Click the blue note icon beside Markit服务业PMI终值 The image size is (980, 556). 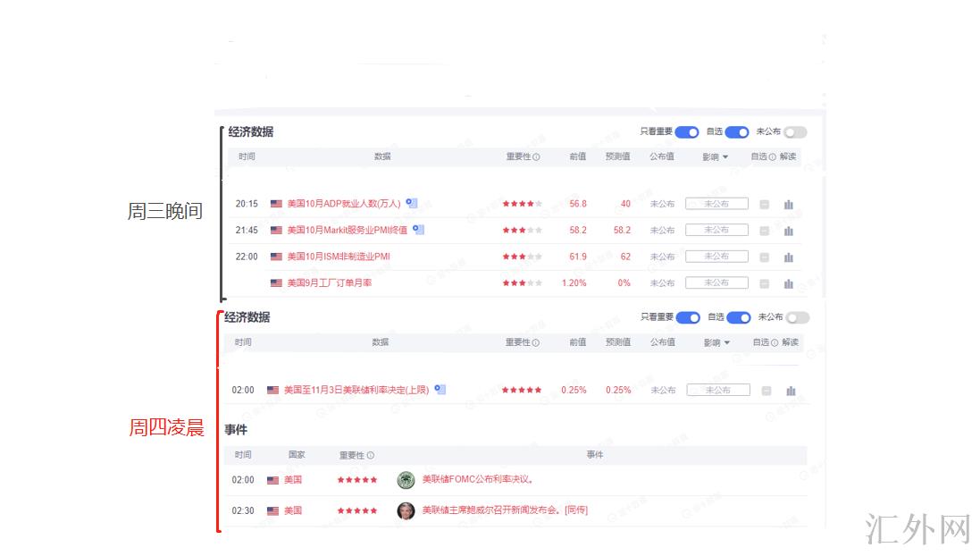[x=418, y=230]
